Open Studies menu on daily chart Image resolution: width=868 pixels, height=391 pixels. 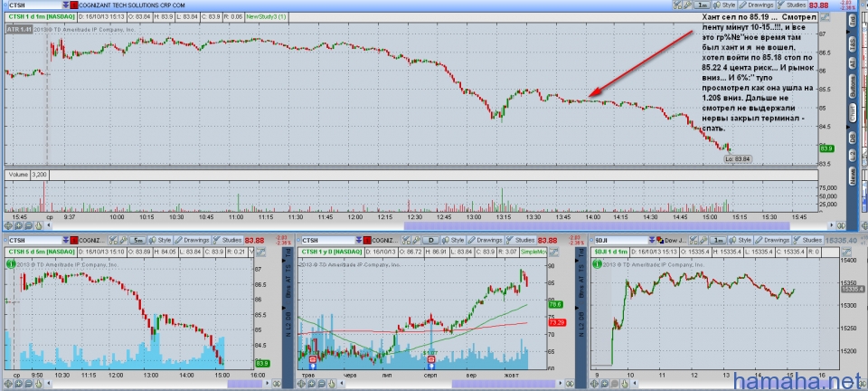[x=521, y=241]
